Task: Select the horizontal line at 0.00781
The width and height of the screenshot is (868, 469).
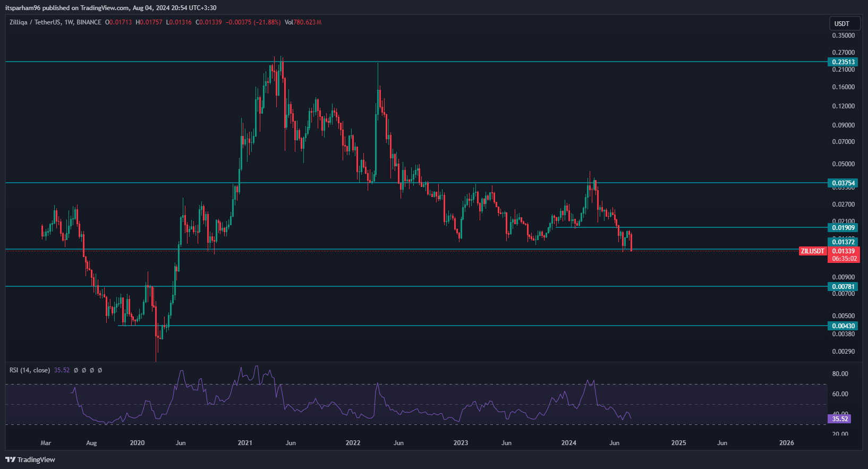Action: click(416, 286)
